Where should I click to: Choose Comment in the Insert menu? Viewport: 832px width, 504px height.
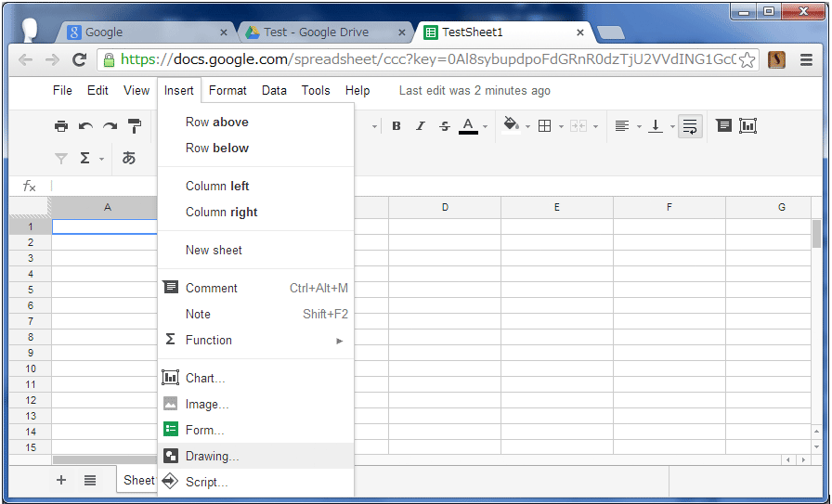coord(255,288)
